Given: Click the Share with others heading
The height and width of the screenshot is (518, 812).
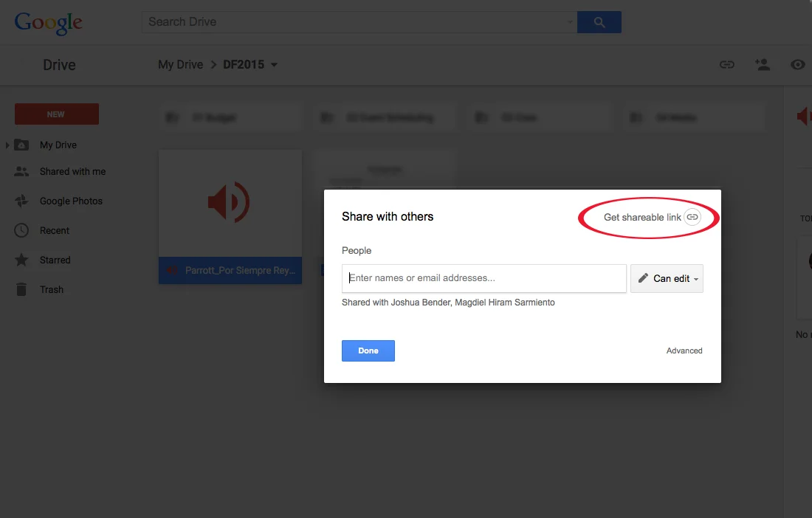Looking at the screenshot, I should tap(388, 217).
